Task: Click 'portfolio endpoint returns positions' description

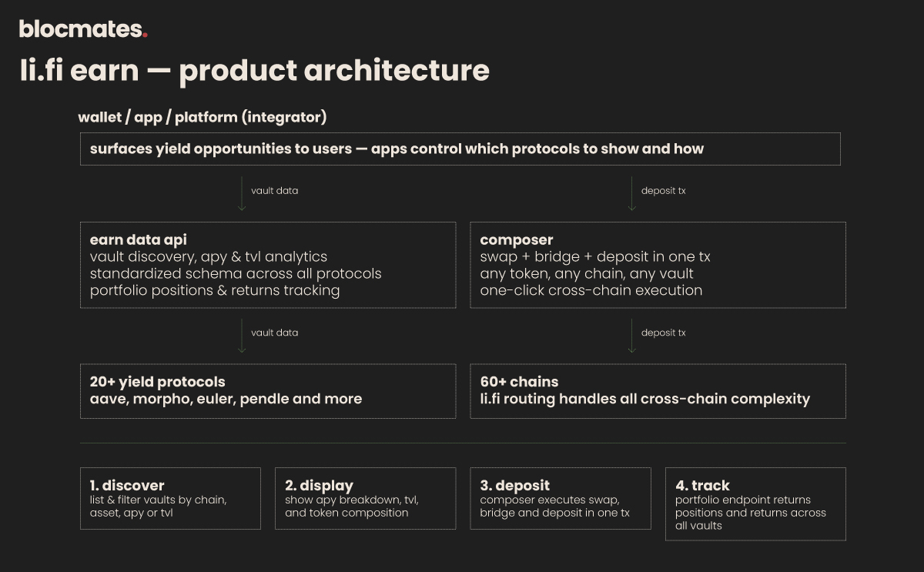Action: point(751,513)
